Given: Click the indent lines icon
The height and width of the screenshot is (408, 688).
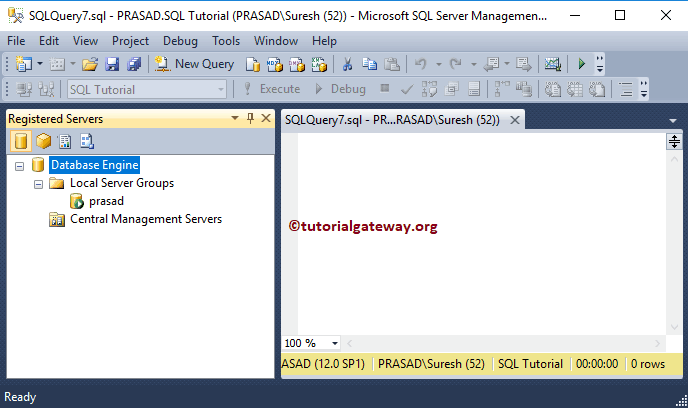Looking at the screenshot, I should coord(626,89).
